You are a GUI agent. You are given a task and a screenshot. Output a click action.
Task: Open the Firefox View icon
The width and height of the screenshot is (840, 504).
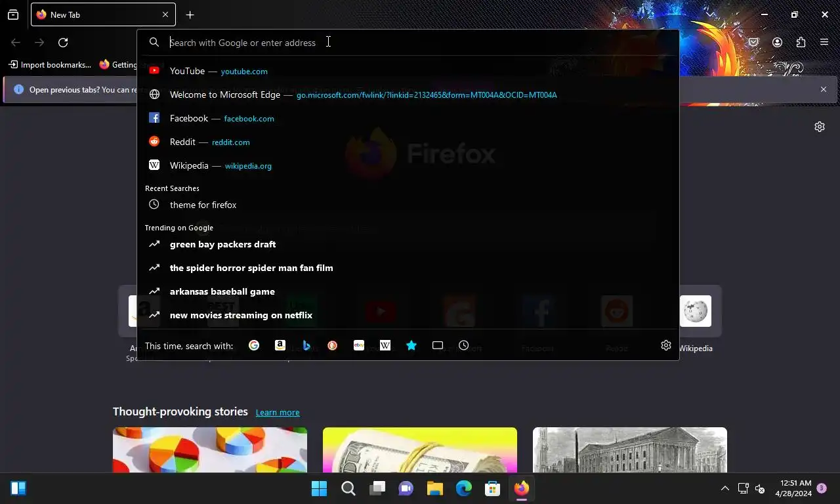[x=13, y=14]
